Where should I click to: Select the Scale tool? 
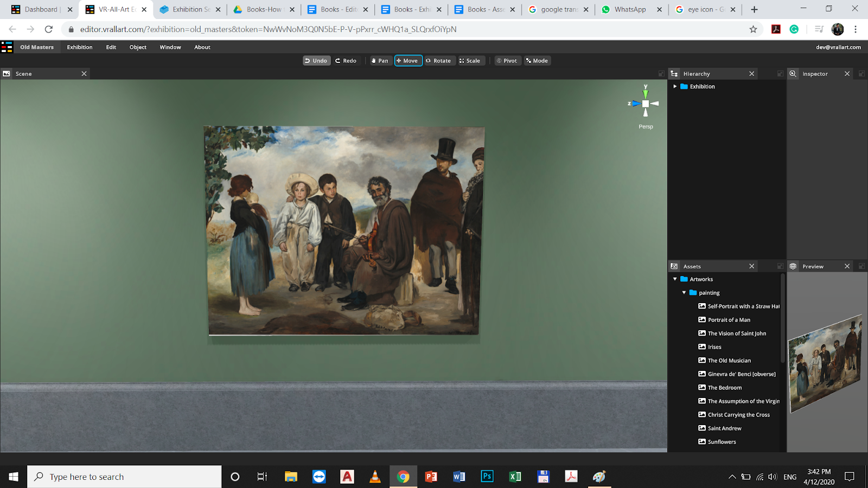pos(470,61)
